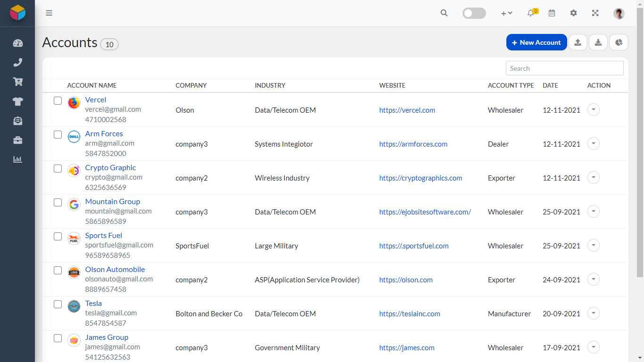This screenshot has height=362, width=644.
Task: Sort by the Industry column header
Action: (x=270, y=85)
